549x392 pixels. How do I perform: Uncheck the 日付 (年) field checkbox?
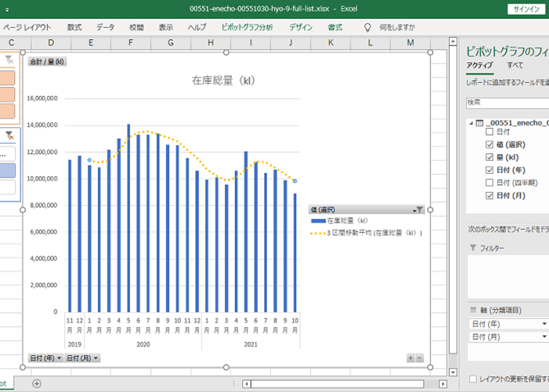(x=490, y=170)
